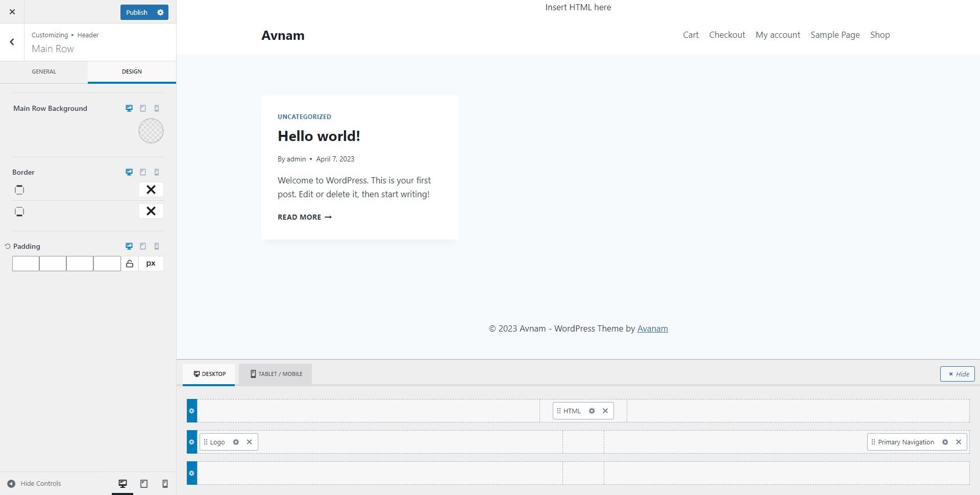Image resolution: width=980 pixels, height=495 pixels.
Task: Open the Cart menu link
Action: click(x=691, y=35)
